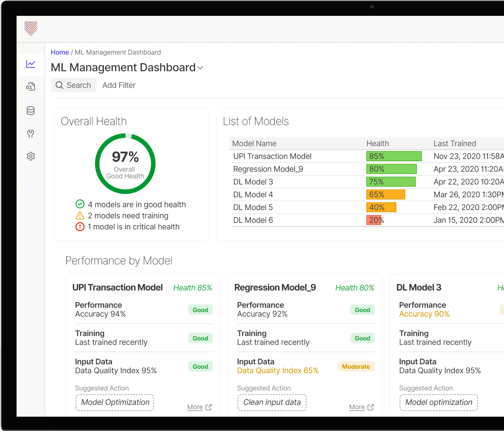Open the database sidebar icon
Screen dimensions: 504x431
pyautogui.click(x=31, y=111)
